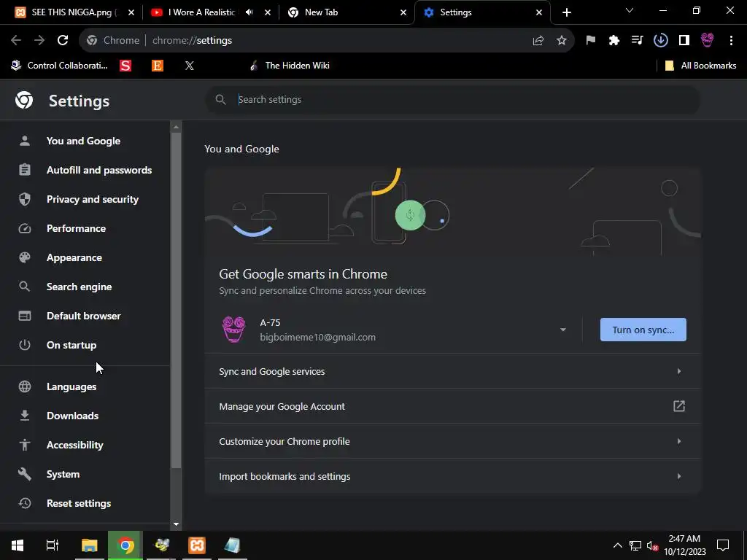Open the tab search chevron
747x560 pixels.
point(630,11)
